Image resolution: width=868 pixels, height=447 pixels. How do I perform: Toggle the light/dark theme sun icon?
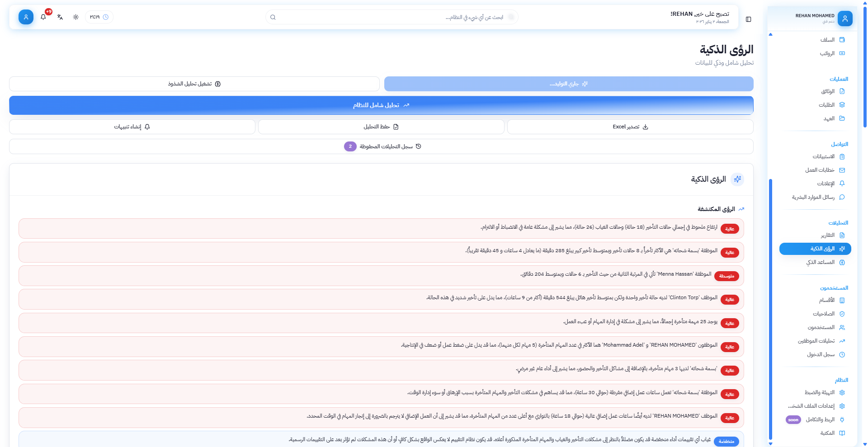click(x=76, y=17)
